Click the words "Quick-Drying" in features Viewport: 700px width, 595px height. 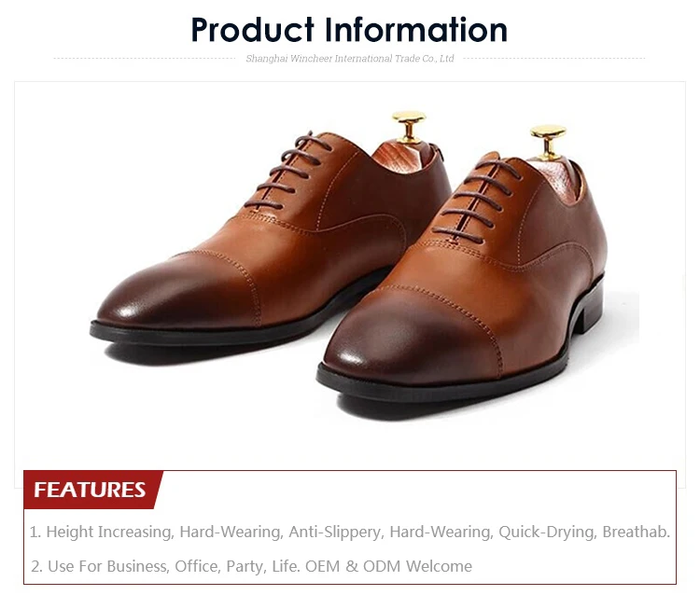(x=547, y=532)
